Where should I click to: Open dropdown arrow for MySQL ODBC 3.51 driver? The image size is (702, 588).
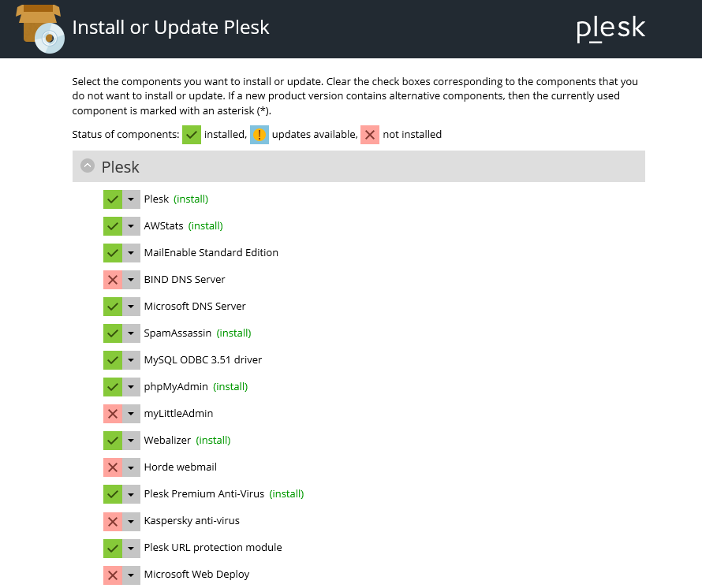pyautogui.click(x=131, y=360)
